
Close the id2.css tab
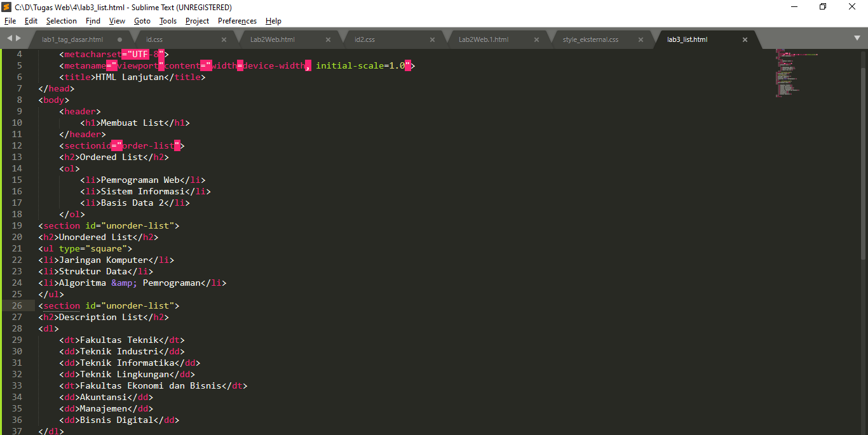(432, 39)
